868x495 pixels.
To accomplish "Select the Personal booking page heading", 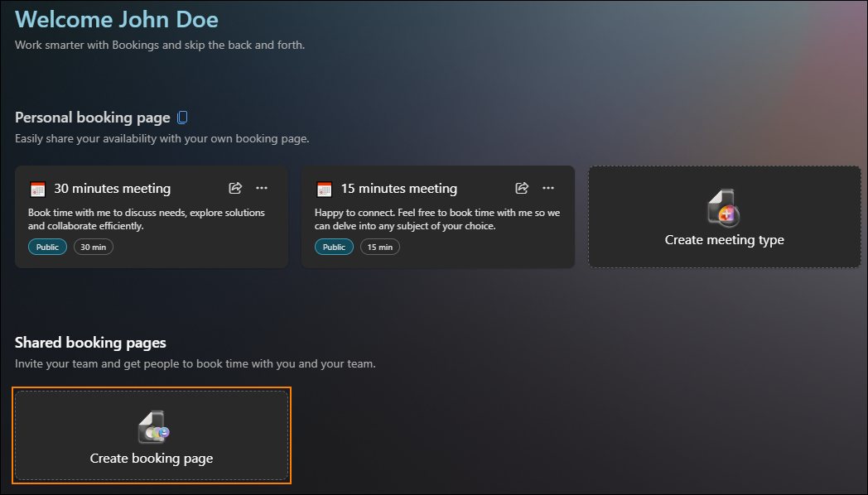I will click(x=93, y=118).
